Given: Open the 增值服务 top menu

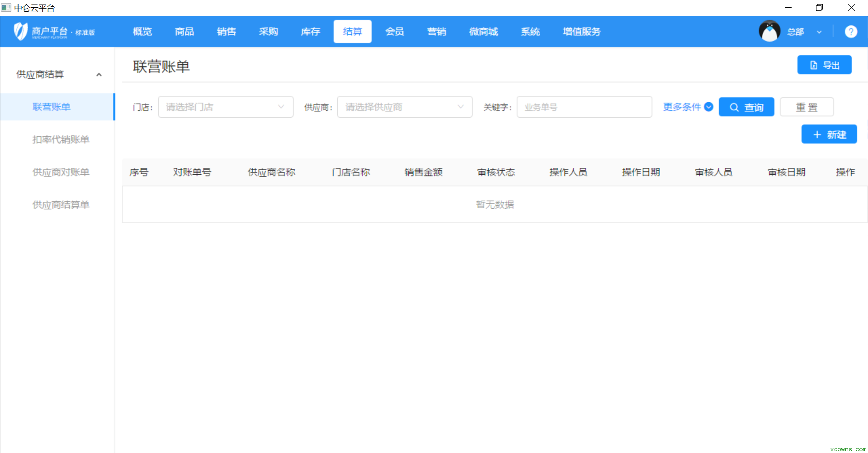Looking at the screenshot, I should click(582, 32).
